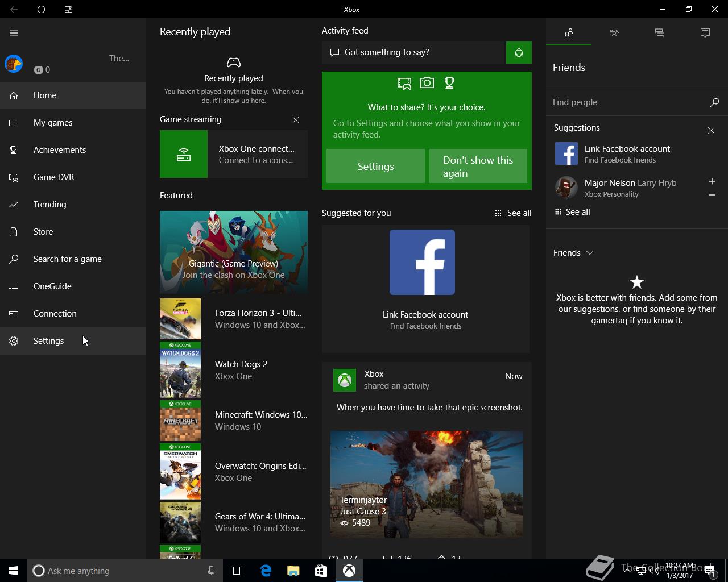The width and height of the screenshot is (728, 582).
Task: Click Link Facebook account under Suggested for you
Action: pyautogui.click(x=425, y=315)
